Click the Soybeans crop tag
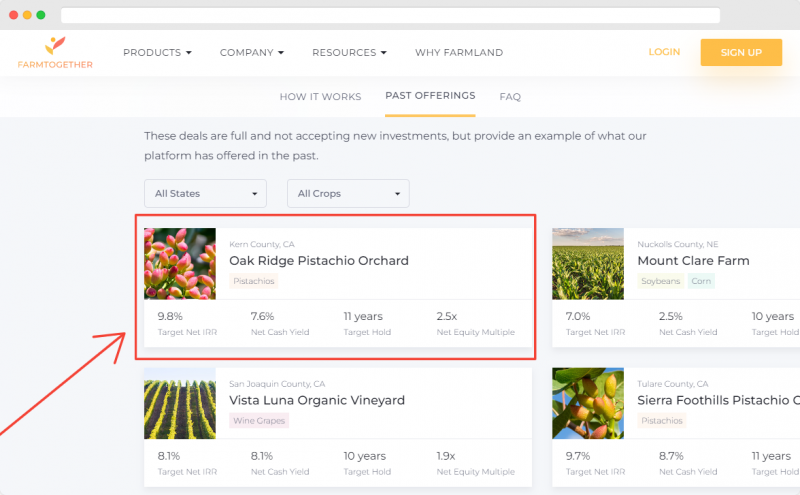Image resolution: width=800 pixels, height=495 pixels. point(660,281)
